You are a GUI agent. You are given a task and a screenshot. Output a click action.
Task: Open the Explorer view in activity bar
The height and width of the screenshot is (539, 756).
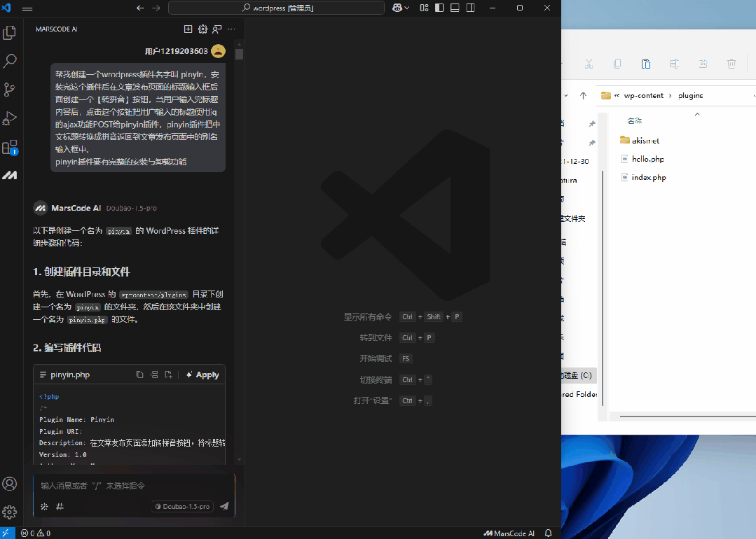[x=10, y=33]
